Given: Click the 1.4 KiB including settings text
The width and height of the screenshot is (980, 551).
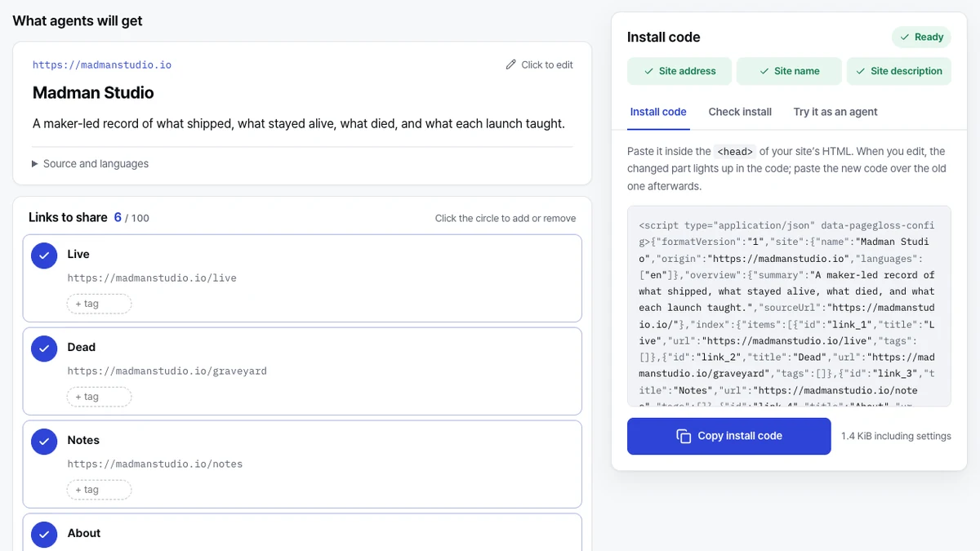Looking at the screenshot, I should click(896, 436).
